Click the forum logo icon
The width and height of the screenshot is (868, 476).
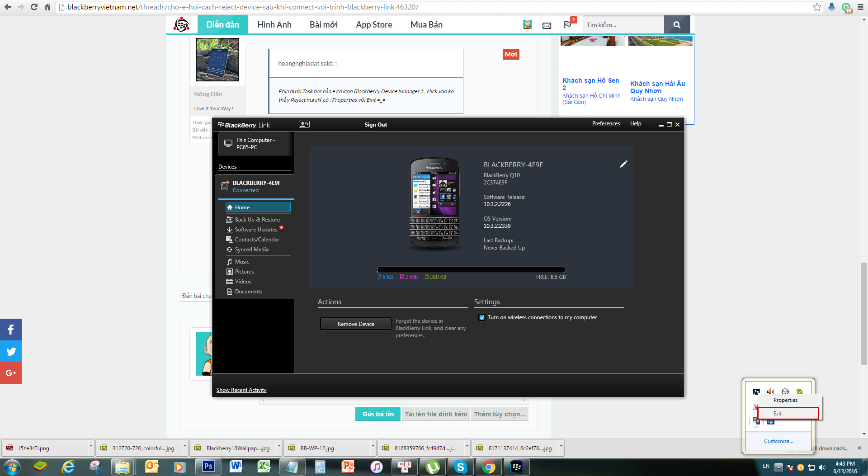(x=182, y=24)
